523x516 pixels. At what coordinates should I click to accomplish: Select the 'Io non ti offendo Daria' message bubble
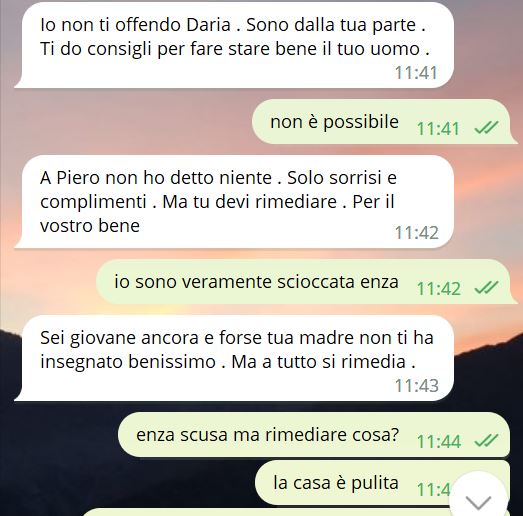click(x=234, y=45)
